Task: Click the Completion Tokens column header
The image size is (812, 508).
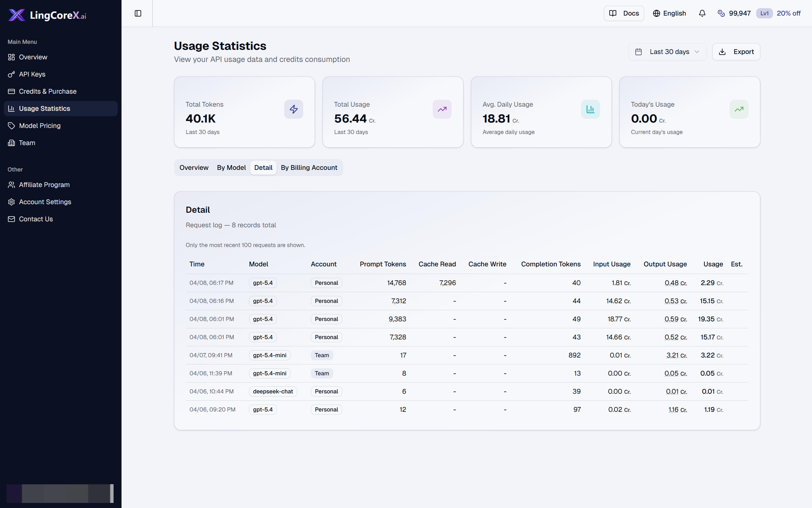Action: coord(551,264)
